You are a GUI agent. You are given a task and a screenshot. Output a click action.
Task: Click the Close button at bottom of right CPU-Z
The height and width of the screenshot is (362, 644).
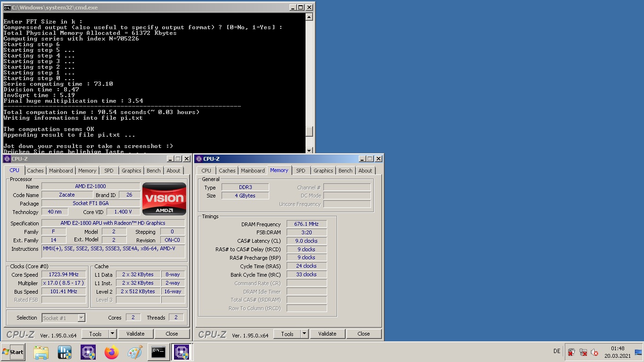click(x=363, y=334)
